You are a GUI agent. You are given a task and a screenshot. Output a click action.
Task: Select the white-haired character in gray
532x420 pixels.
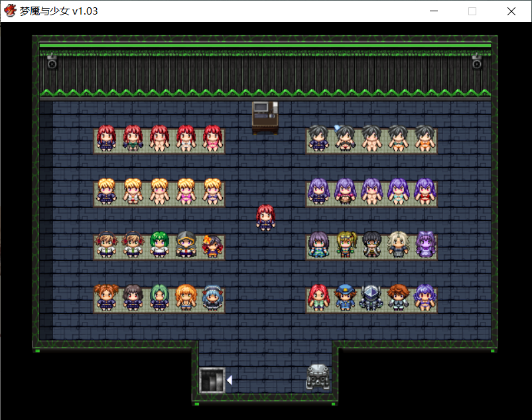[398, 244]
